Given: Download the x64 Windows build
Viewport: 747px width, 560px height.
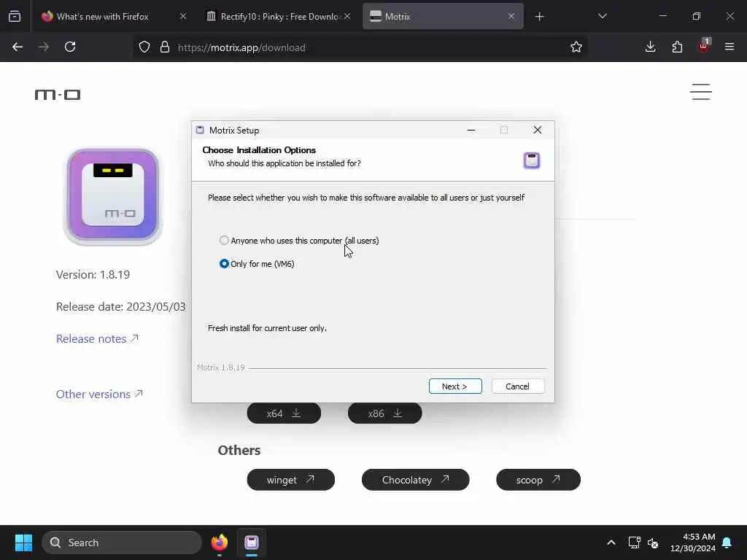Looking at the screenshot, I should pos(284,413).
